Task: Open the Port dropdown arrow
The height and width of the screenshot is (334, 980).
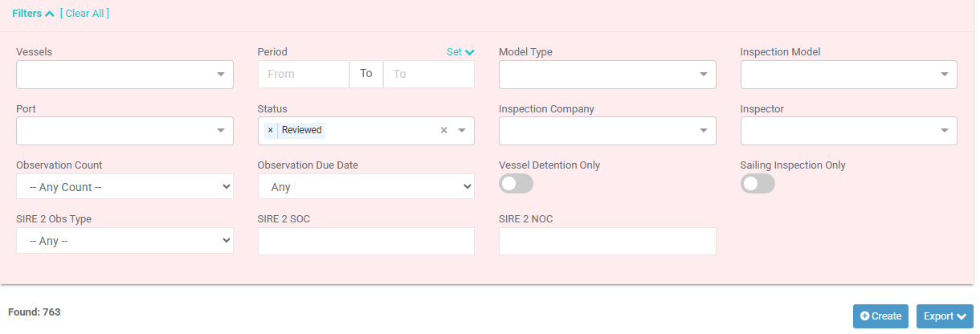Action: (x=221, y=130)
